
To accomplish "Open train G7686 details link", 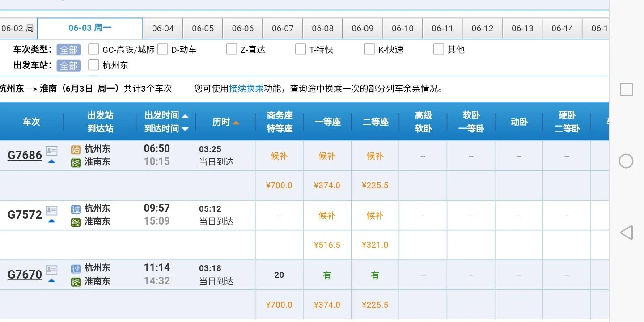I will click(24, 155).
